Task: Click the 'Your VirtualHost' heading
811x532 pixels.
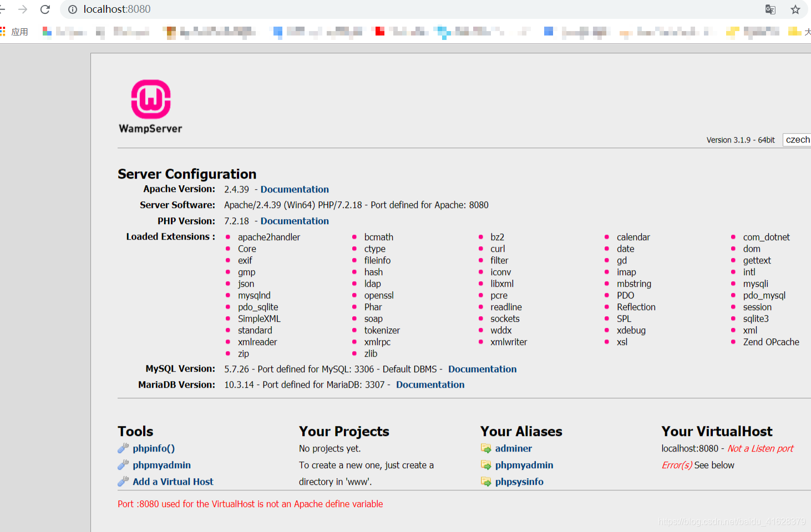Action: point(717,431)
